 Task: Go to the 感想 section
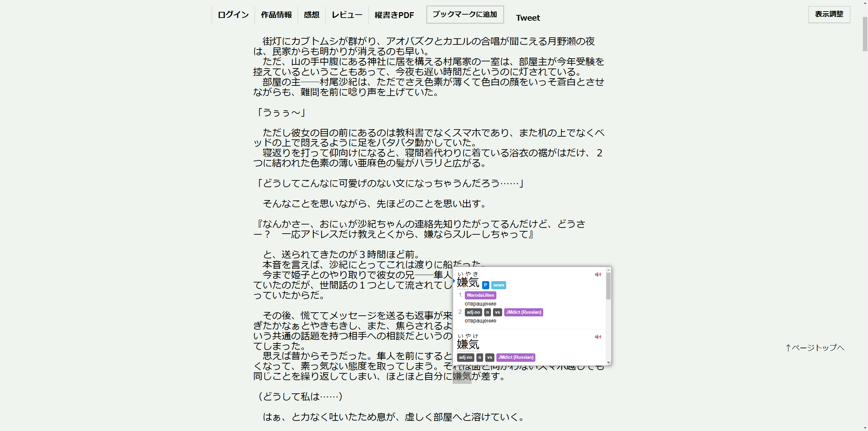(x=311, y=15)
